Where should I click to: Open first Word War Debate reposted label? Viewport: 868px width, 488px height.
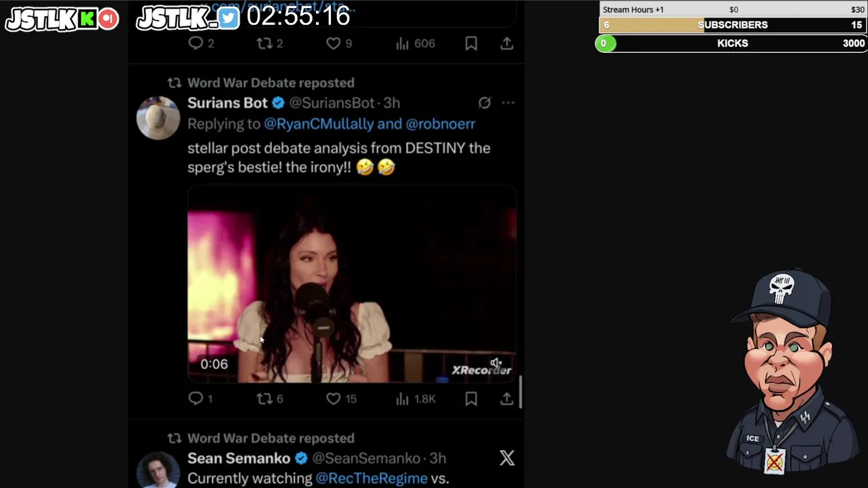click(271, 83)
